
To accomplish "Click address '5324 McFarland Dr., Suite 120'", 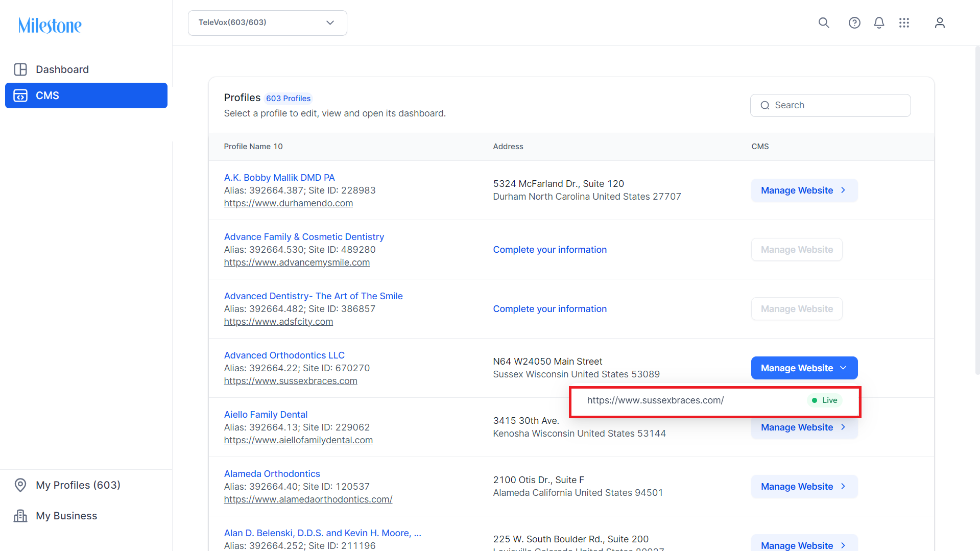I will (x=559, y=184).
